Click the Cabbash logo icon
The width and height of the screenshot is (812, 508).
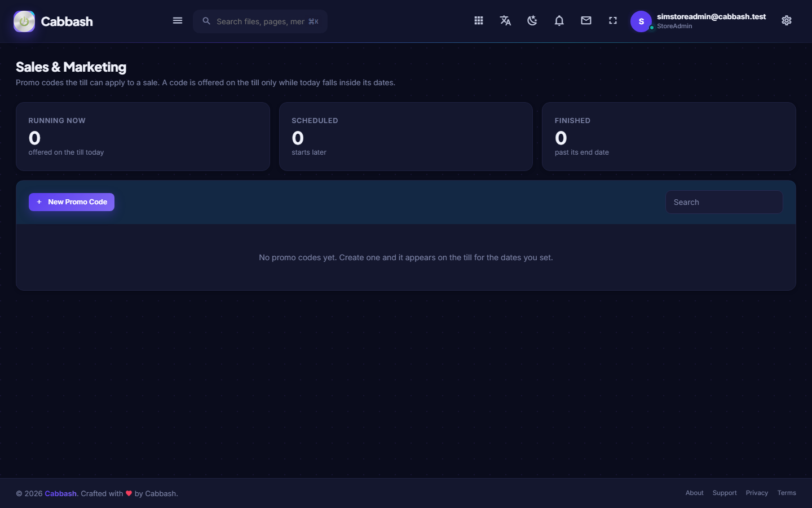(x=24, y=21)
